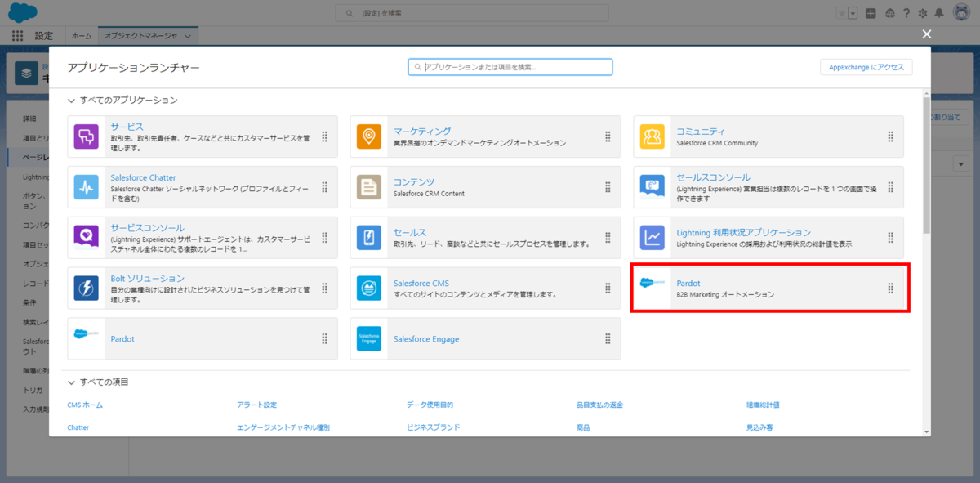This screenshot has height=483, width=980.
Task: Click the favorites star icon
Action: pyautogui.click(x=841, y=13)
